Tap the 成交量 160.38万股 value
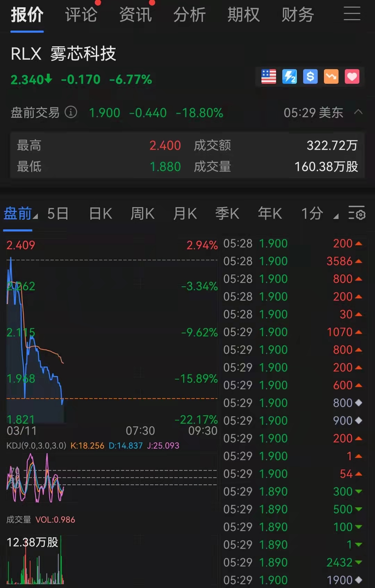The image size is (375, 588). (x=326, y=167)
